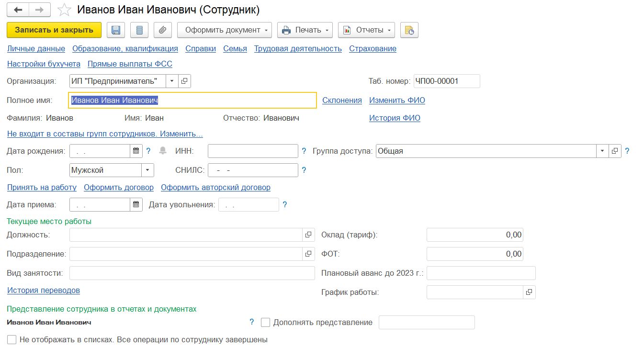Expand the Организация dropdown list
This screenshot has width=644, height=359.
click(x=172, y=81)
